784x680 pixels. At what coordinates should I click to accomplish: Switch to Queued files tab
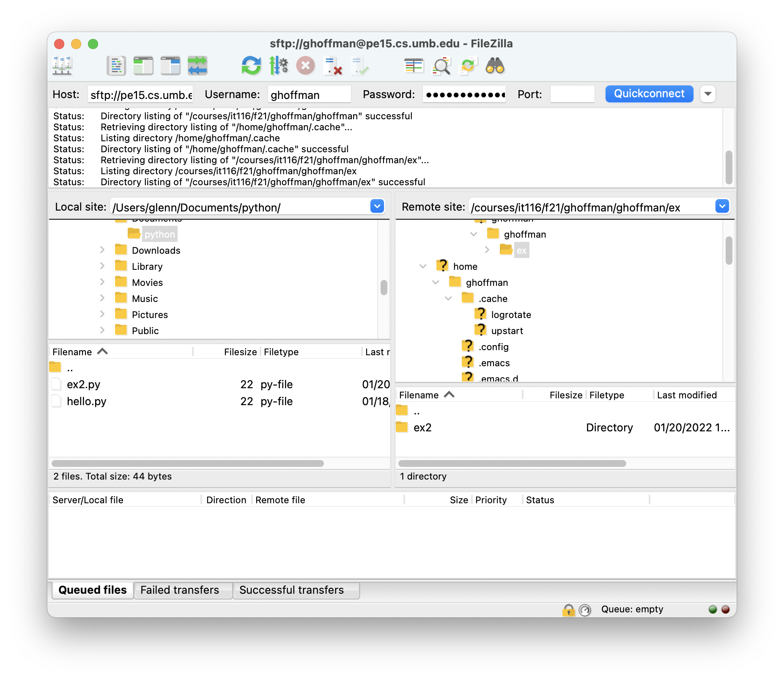93,590
